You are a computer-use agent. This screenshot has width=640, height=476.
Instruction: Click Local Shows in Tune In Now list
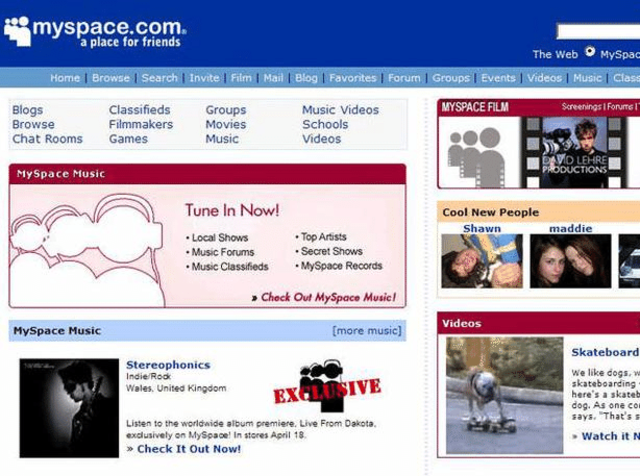220,238
